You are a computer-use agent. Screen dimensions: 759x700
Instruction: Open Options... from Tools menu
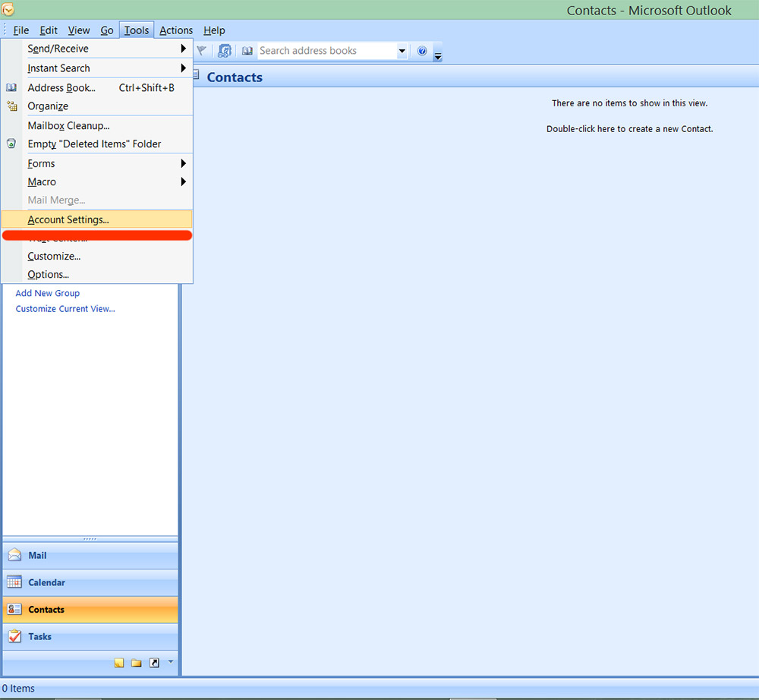[x=97, y=275]
